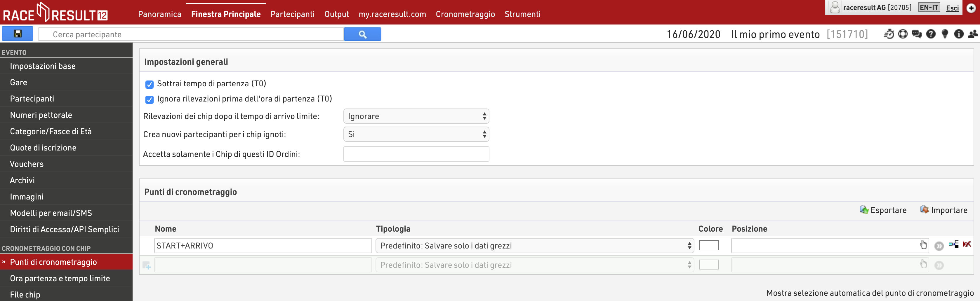The height and width of the screenshot is (301, 980).
Task: Click the Importare label
Action: (x=949, y=210)
